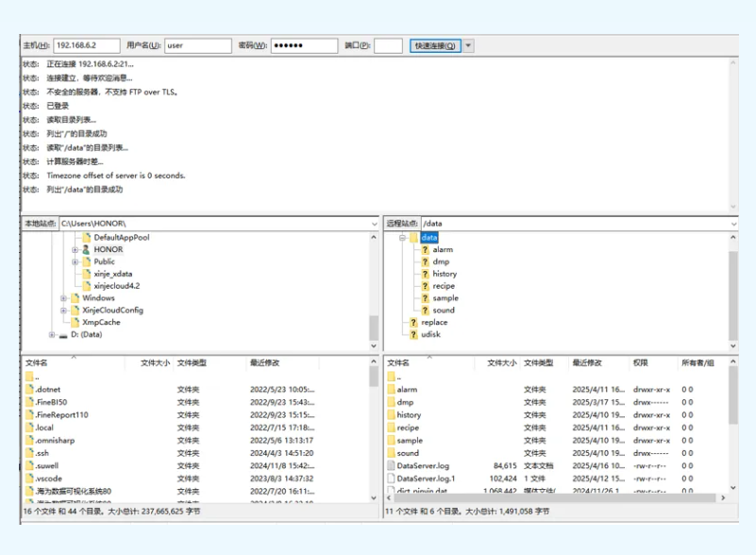Select the recipe folder icon in remote file list

[x=391, y=428]
